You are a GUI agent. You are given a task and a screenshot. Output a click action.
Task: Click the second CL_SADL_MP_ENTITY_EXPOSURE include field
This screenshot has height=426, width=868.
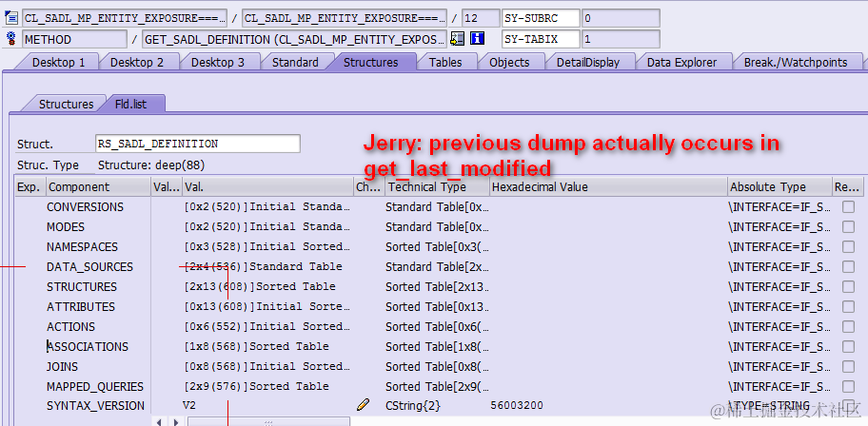pos(345,18)
